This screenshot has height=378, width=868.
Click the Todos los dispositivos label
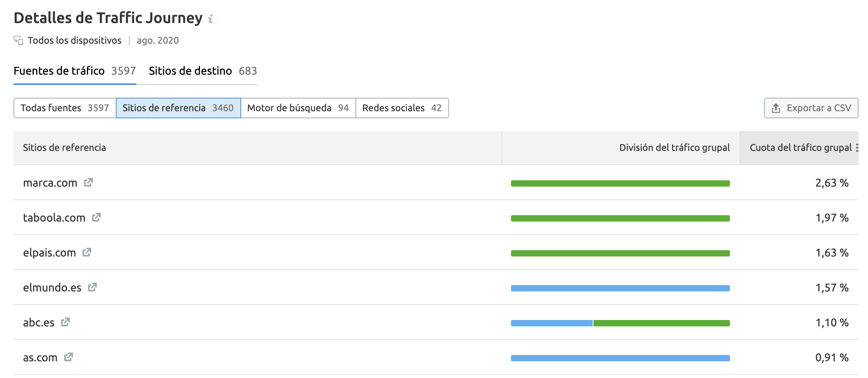(x=75, y=40)
